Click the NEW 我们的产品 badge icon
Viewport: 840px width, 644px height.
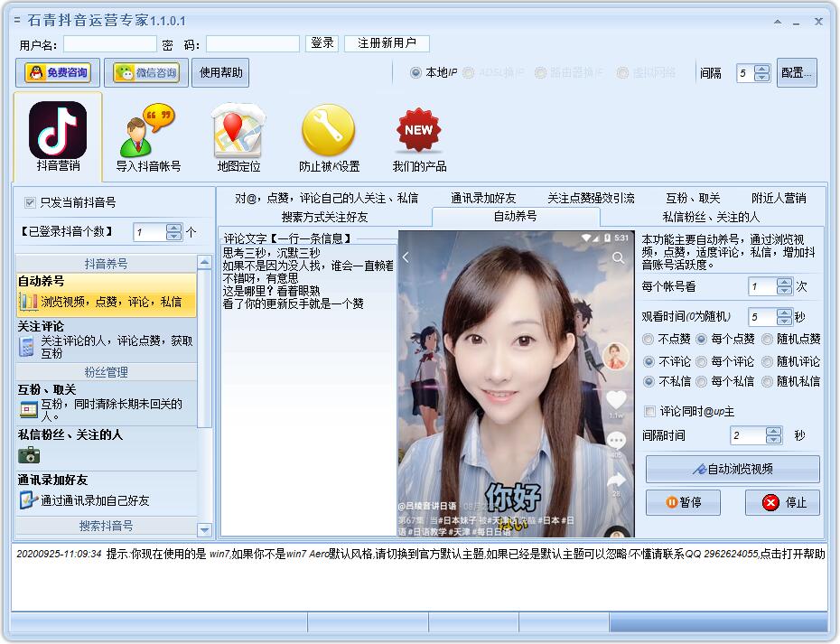point(416,129)
